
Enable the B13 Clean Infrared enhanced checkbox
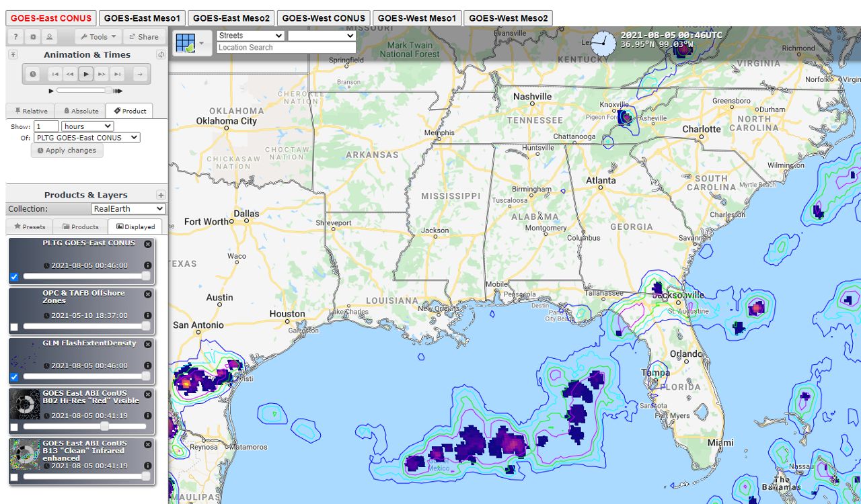point(14,478)
